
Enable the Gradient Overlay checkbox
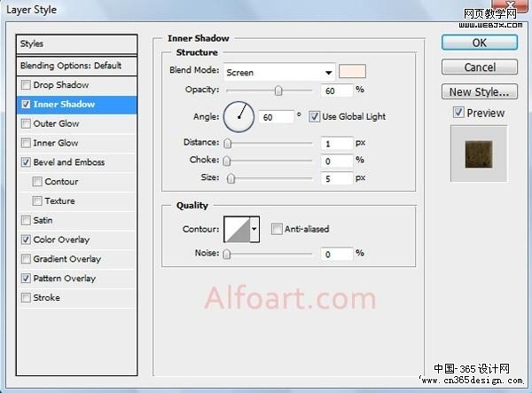click(26, 259)
